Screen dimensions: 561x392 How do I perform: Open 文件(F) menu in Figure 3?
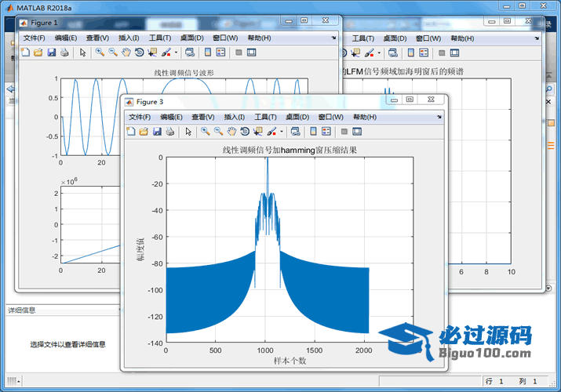[140, 117]
